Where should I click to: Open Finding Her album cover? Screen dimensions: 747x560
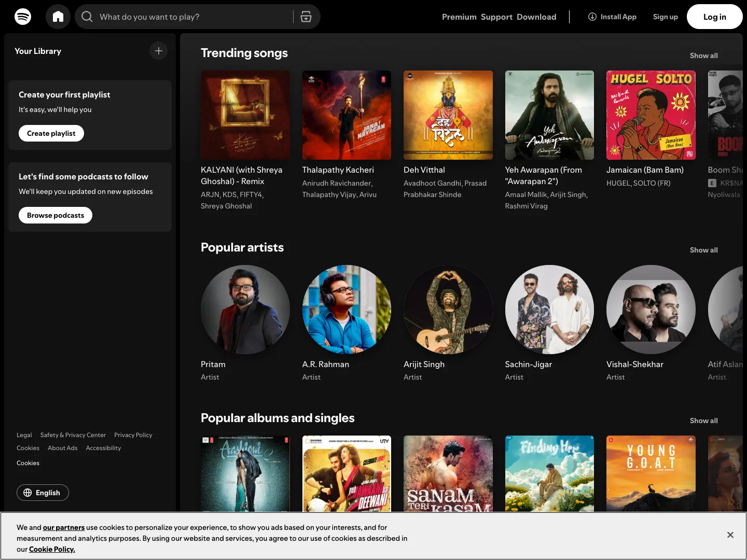pyautogui.click(x=549, y=474)
